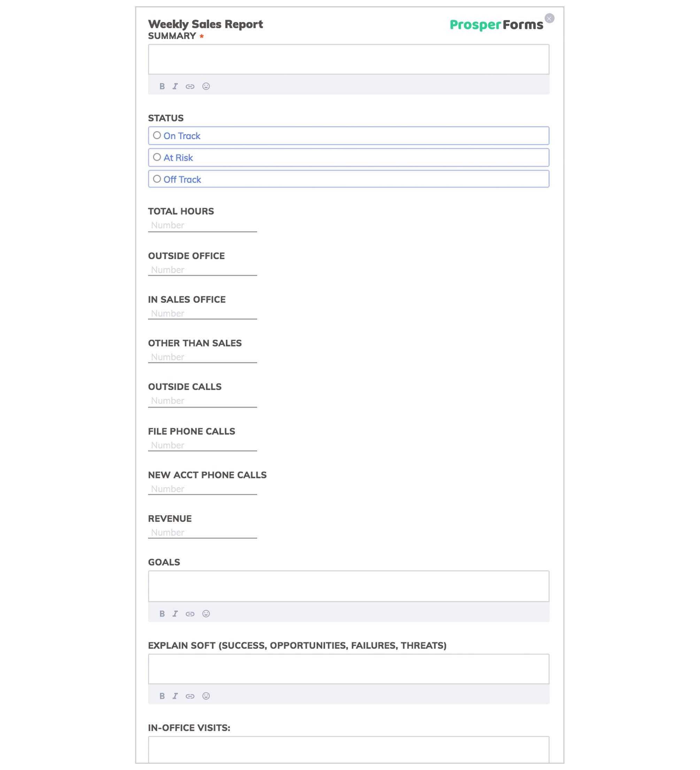The width and height of the screenshot is (700, 770).
Task: Click the REVENUE number input field
Action: [x=202, y=533]
